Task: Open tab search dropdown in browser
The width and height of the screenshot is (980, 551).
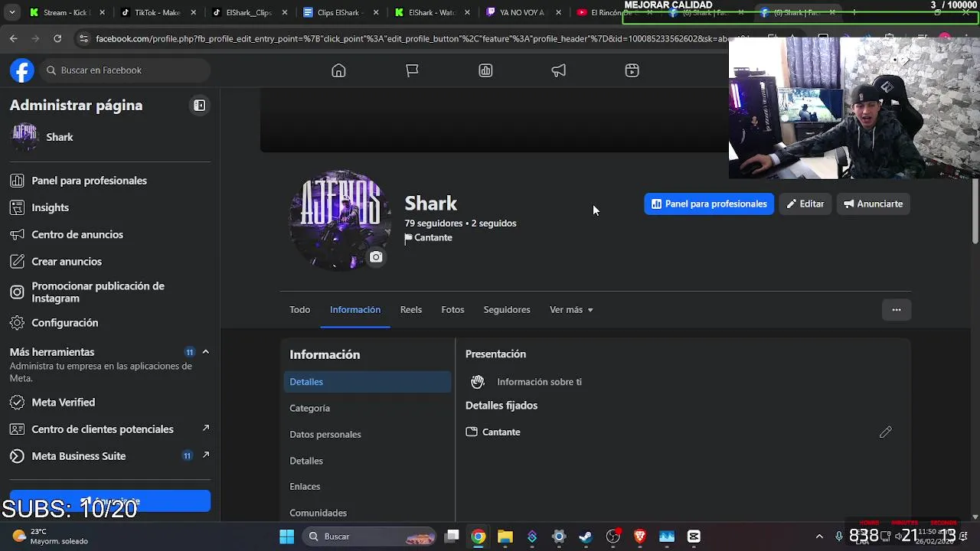Action: click(x=11, y=12)
